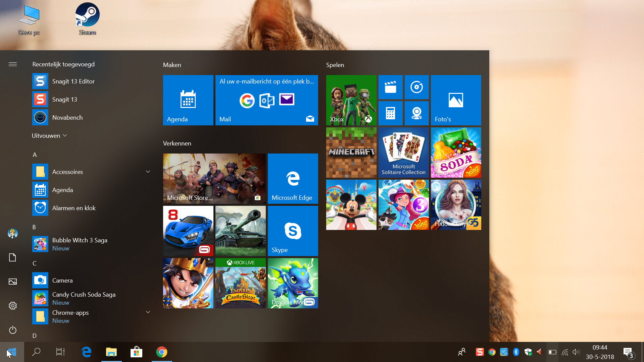Open the Mail live tile
644x362 pixels.
[x=267, y=100]
